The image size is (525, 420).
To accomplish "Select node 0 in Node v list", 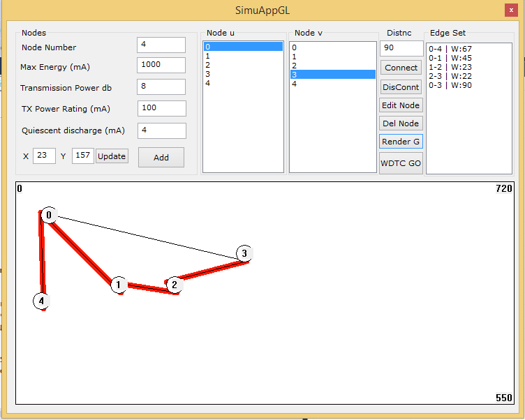I will coord(333,47).
